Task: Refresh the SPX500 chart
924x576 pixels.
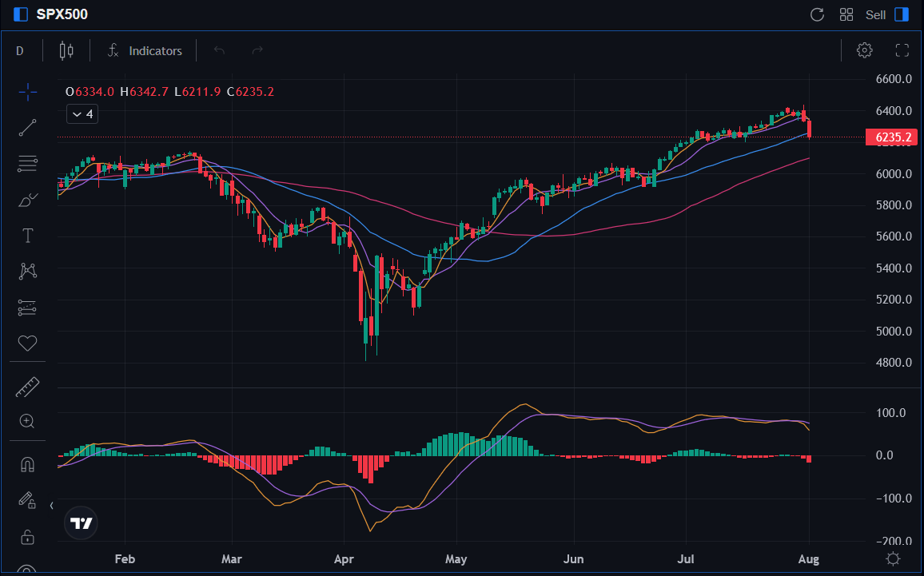Action: [818, 14]
